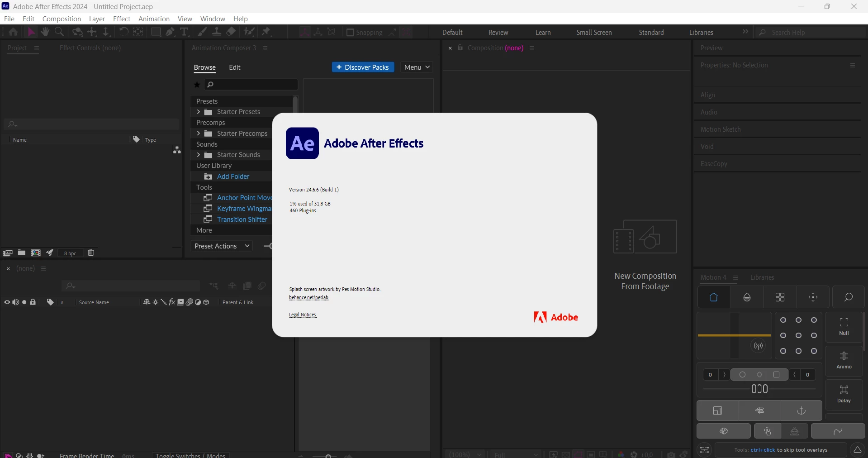Expand the Starter Presets folder
868x458 pixels.
(198, 112)
